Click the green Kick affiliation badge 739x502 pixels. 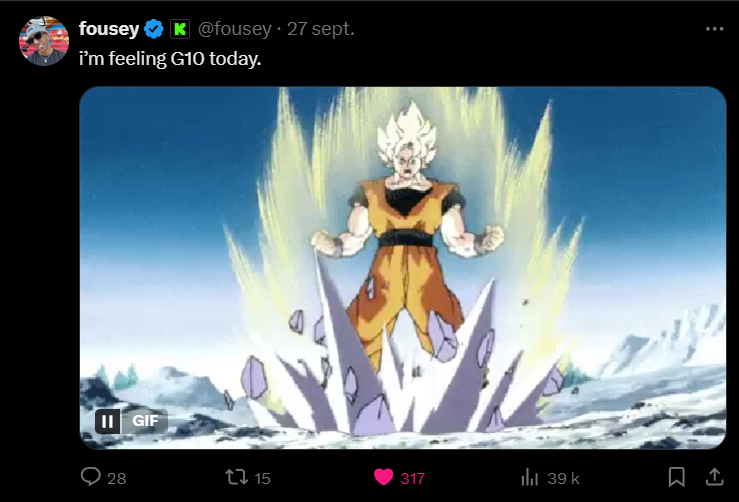180,29
